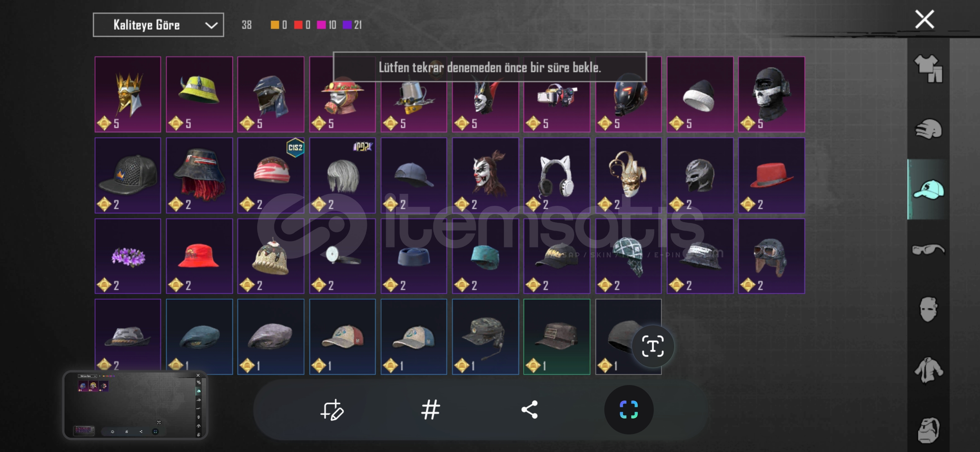980x452 pixels.
Task: Select the helmet category icon
Action: click(928, 129)
